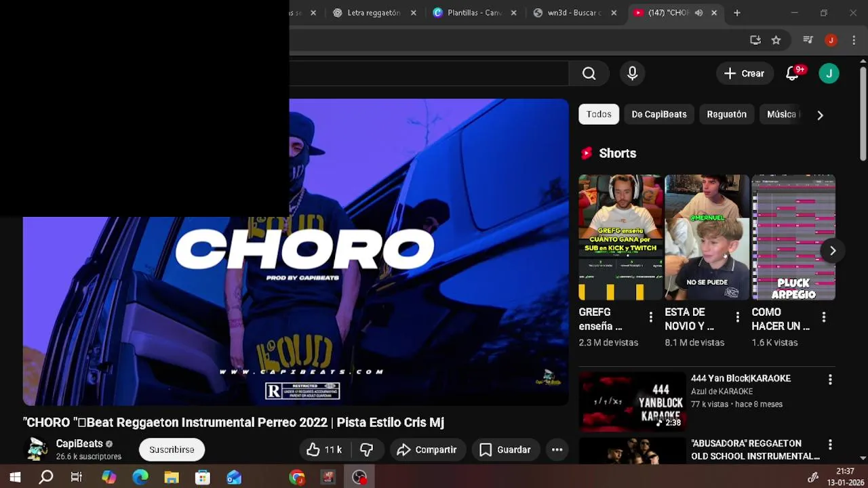This screenshot has height=488, width=868.
Task: Open the Chrome profile J icon
Action: coord(831,40)
